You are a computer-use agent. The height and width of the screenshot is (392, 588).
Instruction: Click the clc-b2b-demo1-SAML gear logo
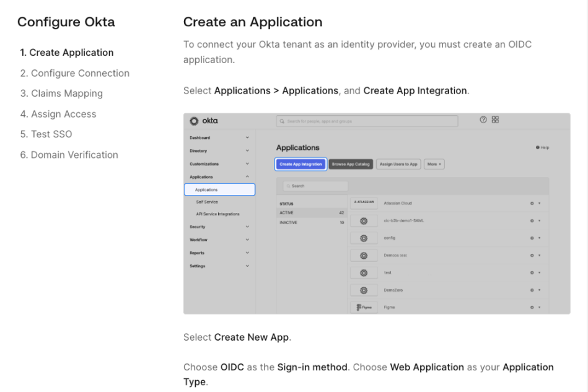[364, 220]
